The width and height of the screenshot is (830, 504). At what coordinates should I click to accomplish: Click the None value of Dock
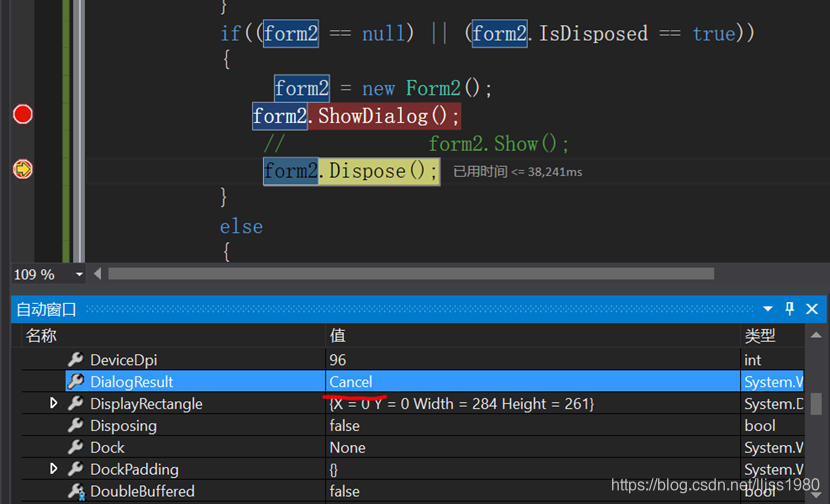point(347,448)
